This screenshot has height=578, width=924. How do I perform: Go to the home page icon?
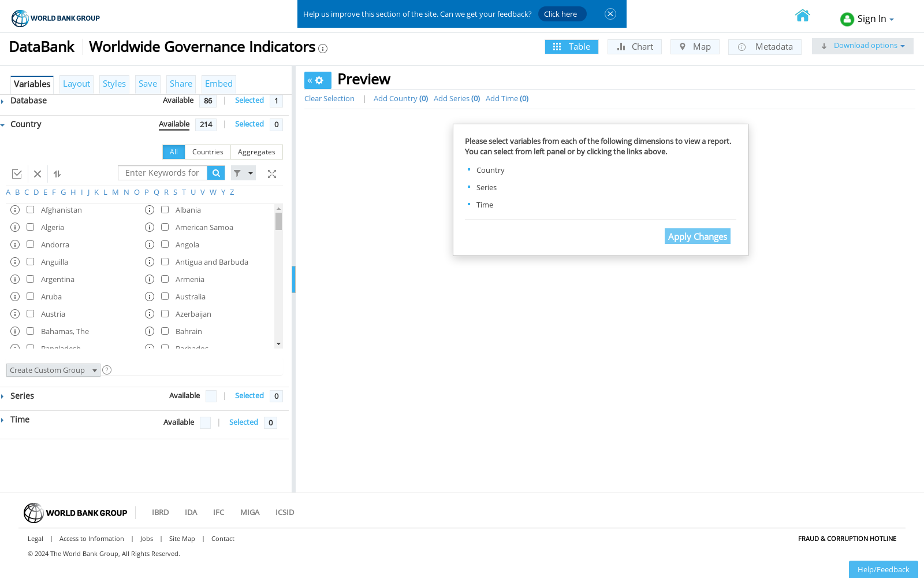click(803, 16)
